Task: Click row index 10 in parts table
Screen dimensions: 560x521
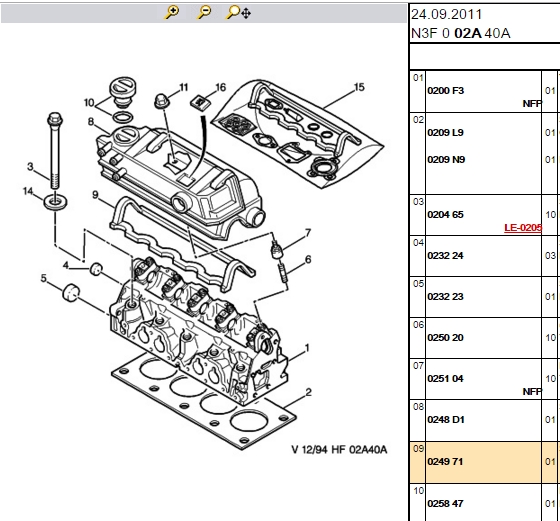Action: [418, 491]
